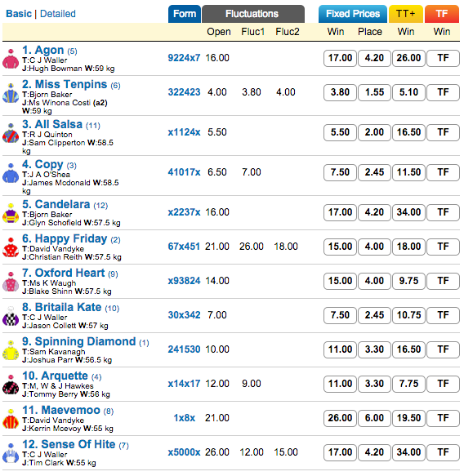464x476 pixels.
Task: Open Miss Tenpins' form 322423
Action: pyautogui.click(x=184, y=92)
